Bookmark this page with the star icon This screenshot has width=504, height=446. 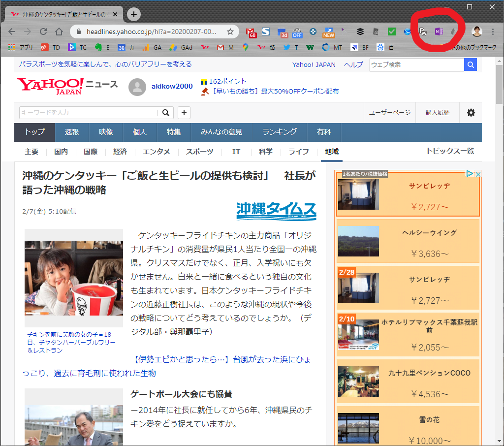[230, 32]
